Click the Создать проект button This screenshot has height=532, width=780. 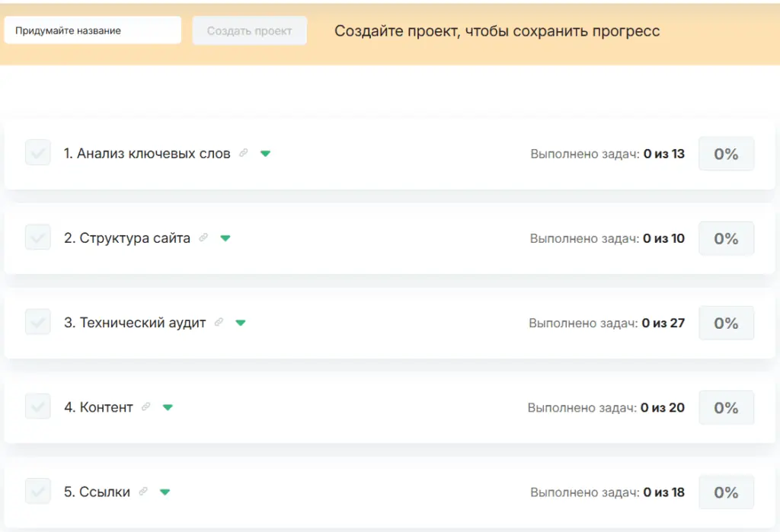pyautogui.click(x=250, y=31)
